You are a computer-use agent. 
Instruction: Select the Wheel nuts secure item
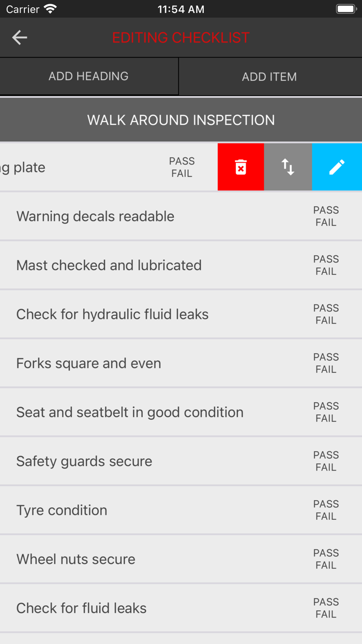[x=76, y=559]
